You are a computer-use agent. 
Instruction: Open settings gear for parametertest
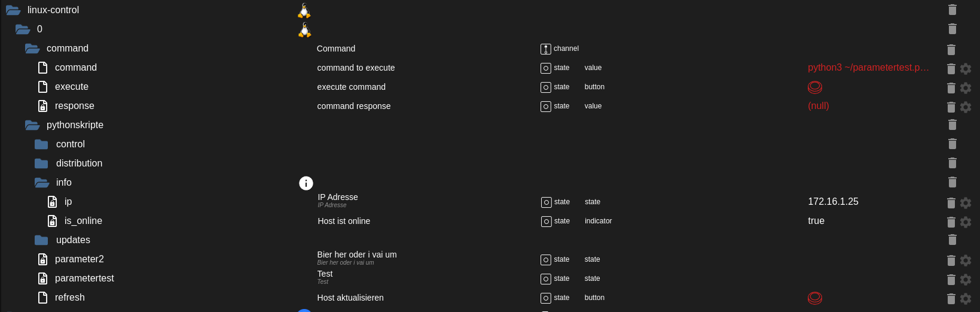[x=966, y=279]
